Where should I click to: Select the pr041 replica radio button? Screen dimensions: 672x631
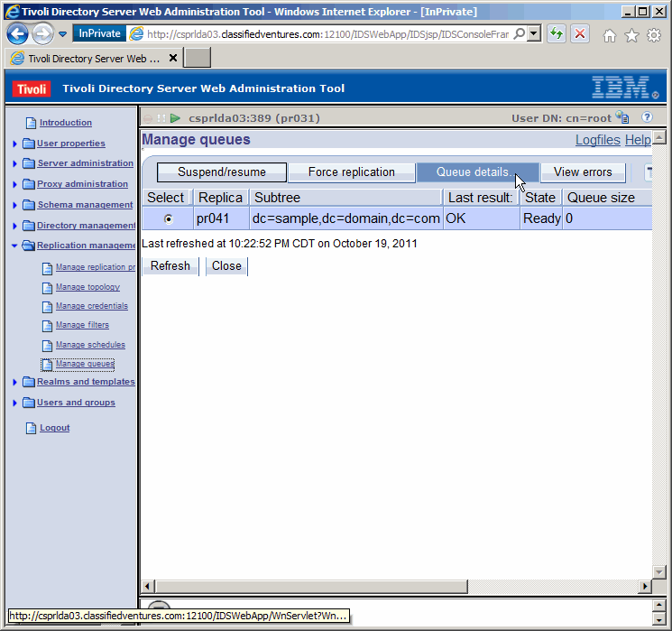click(168, 219)
